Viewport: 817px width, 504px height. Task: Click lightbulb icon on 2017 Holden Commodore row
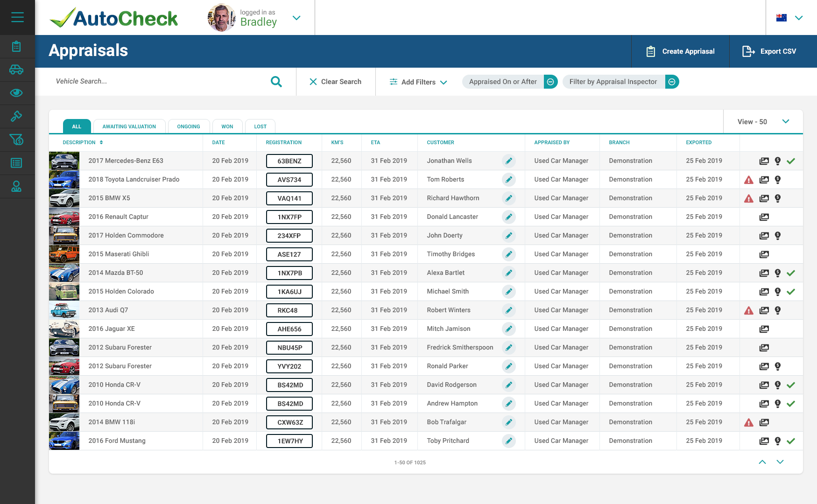point(778,236)
